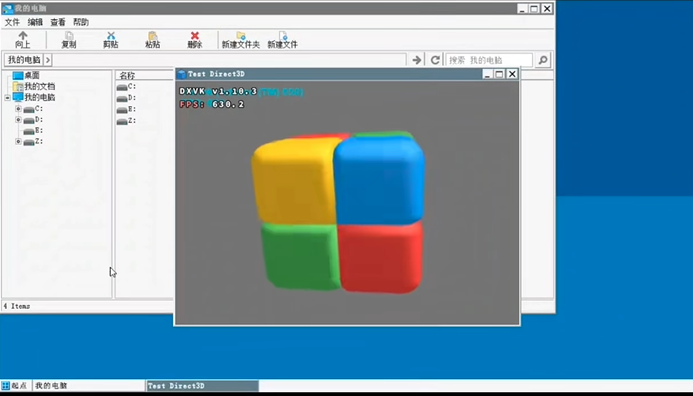
Task: Collapse the 我的电脑 tree node
Action: tap(8, 97)
